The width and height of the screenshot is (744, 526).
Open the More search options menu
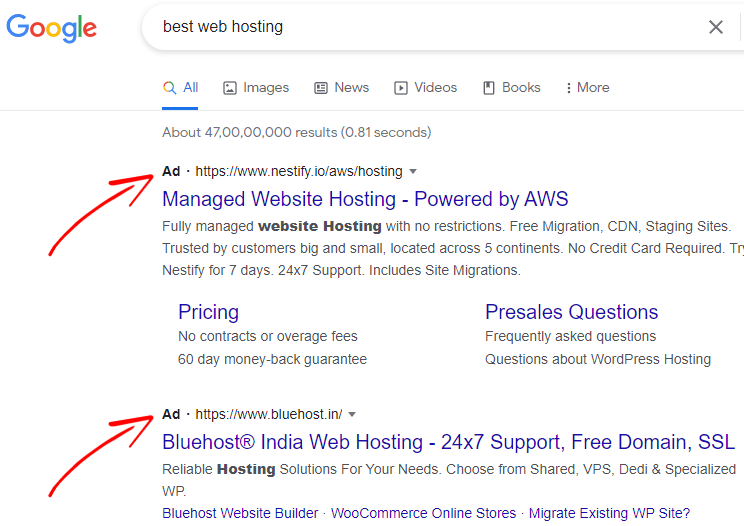pyautogui.click(x=587, y=88)
